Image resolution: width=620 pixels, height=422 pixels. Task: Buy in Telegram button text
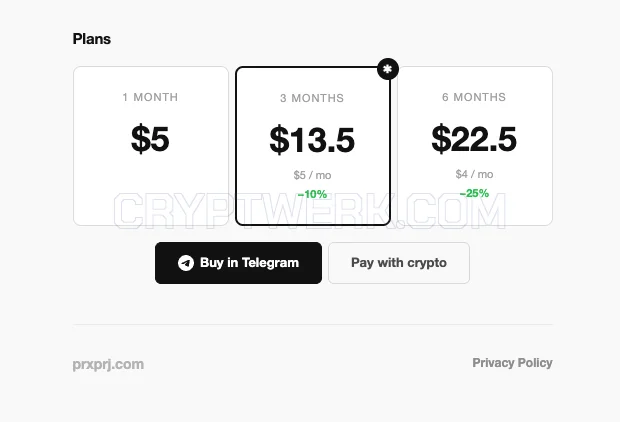tap(250, 263)
